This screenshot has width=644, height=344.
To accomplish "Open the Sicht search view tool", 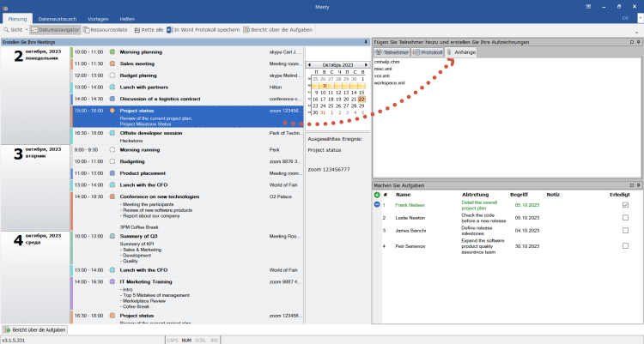I will click(x=13, y=30).
